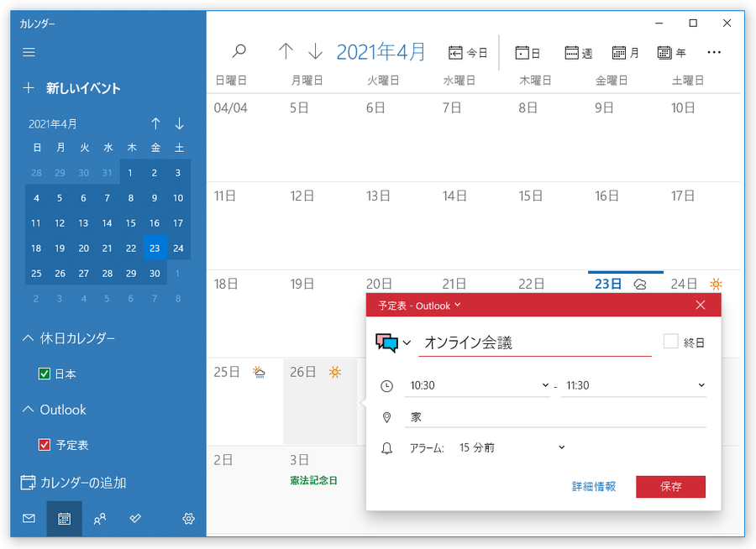Image resolution: width=756 pixels, height=549 pixels.
Task: Uncheck the 予定表 calendar checkbox
Action: (x=44, y=444)
